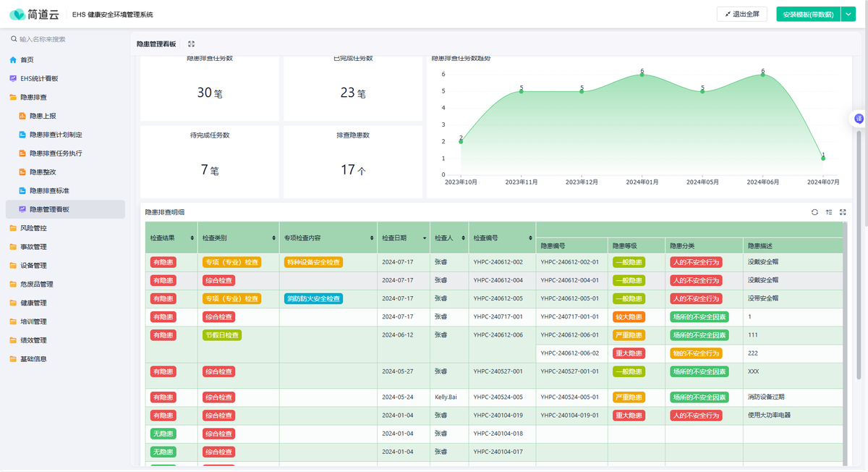
Task: Expand the 风险管控 folder
Action: click(33, 228)
